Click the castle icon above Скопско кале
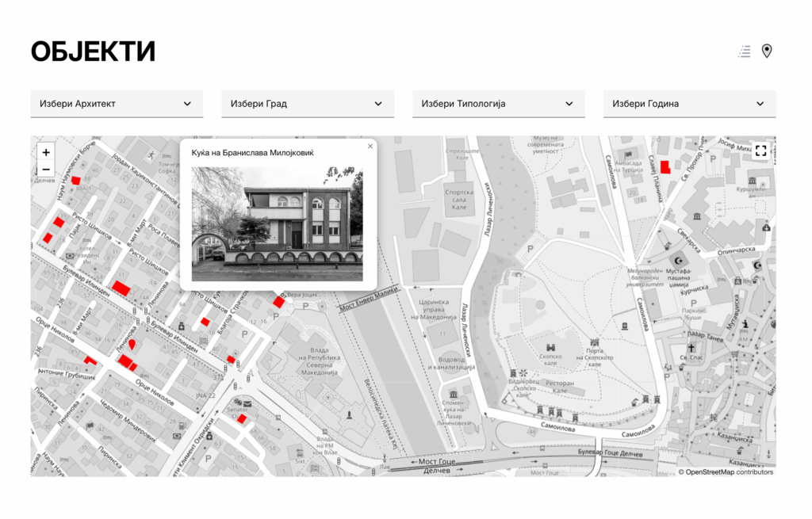812x519 pixels. point(550,348)
